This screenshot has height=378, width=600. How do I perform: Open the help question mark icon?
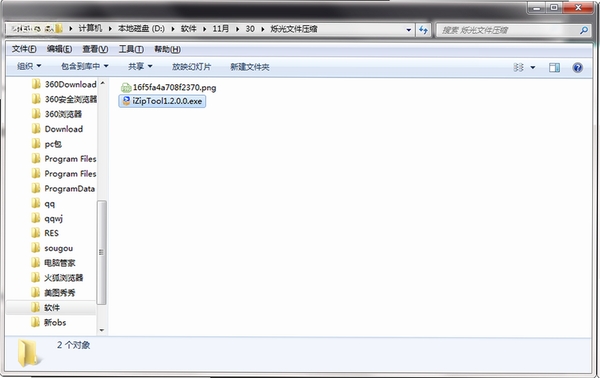click(577, 68)
